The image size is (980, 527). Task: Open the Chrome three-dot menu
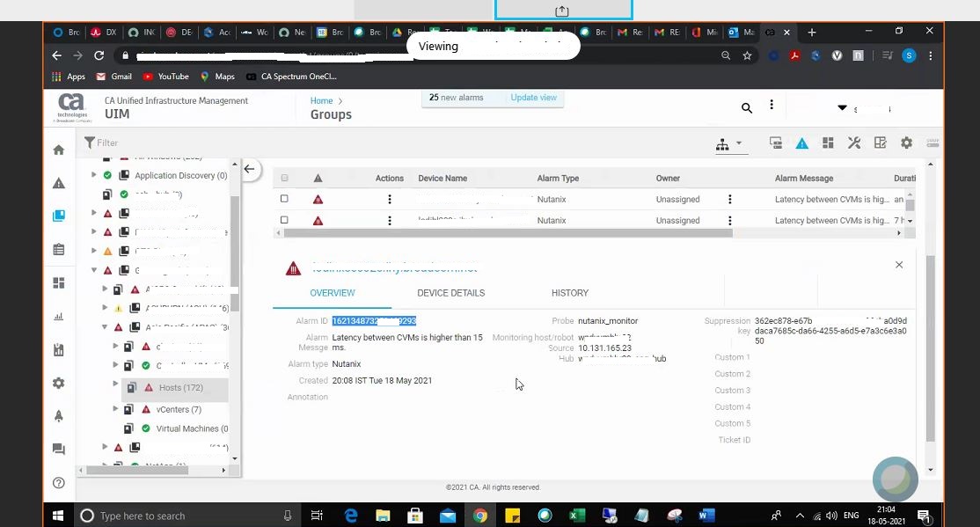click(931, 55)
